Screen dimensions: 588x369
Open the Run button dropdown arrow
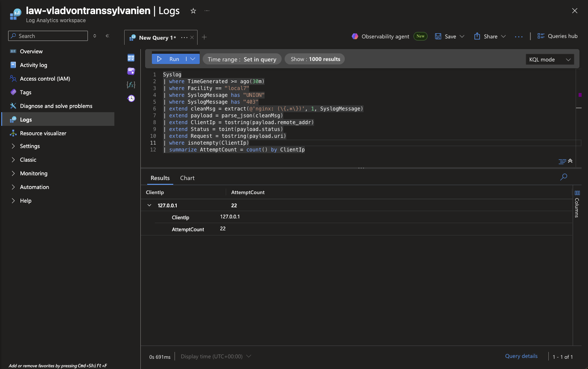point(193,59)
